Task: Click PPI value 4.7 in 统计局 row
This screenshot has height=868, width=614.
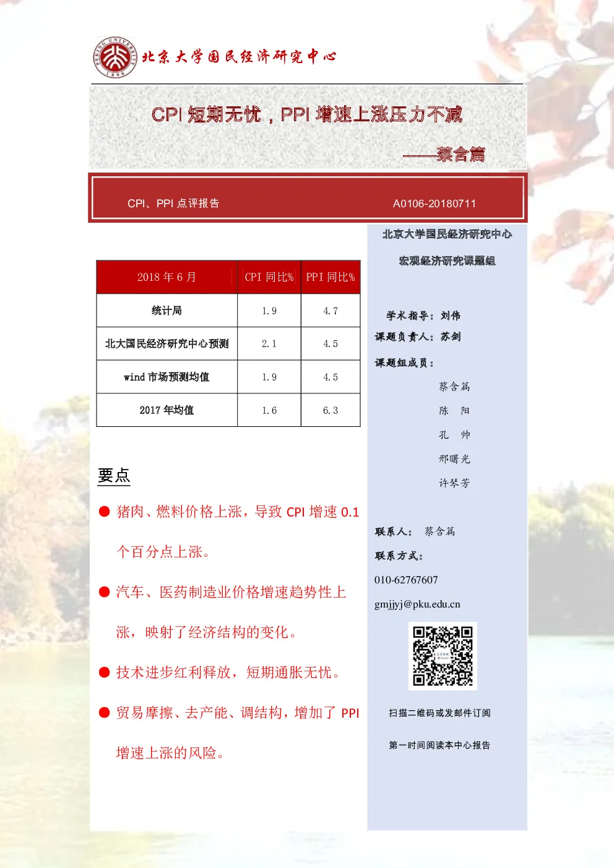Action: (x=331, y=311)
